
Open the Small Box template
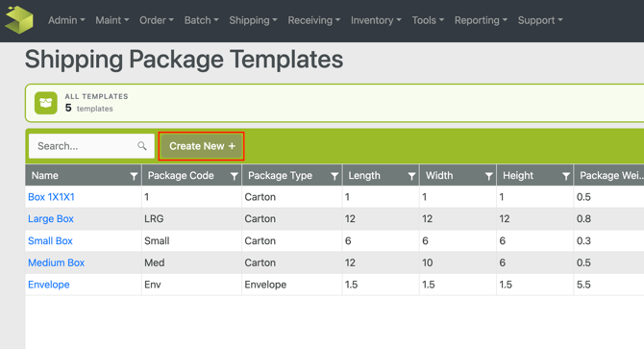50,240
